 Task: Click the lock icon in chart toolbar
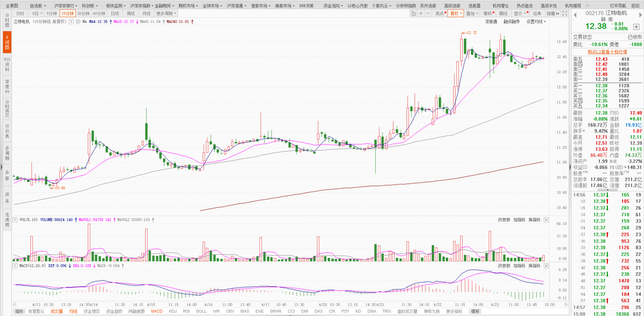pos(414,13)
